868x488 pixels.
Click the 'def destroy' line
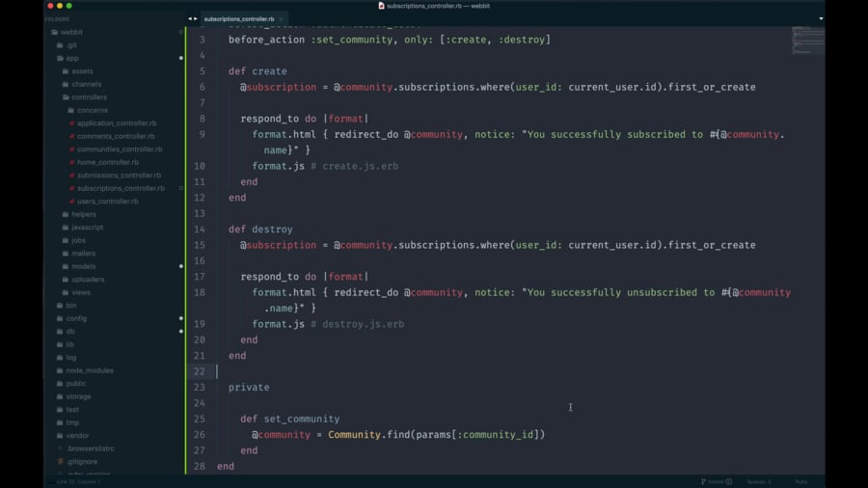(x=260, y=230)
